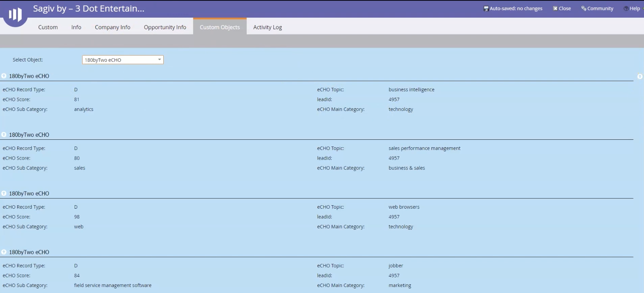
Task: View the Activity Log tab
Action: coord(268,27)
